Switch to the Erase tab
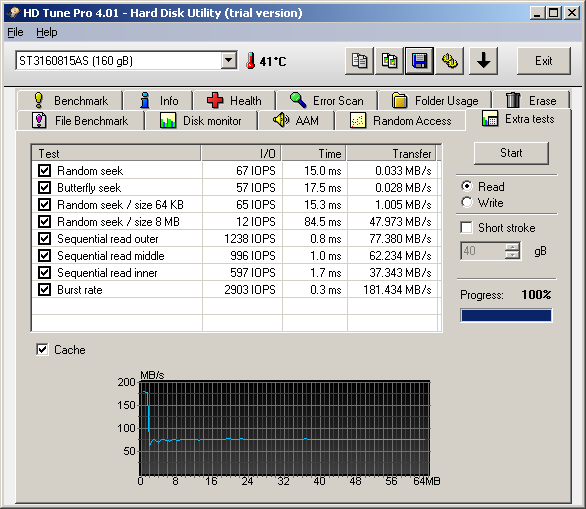Image resolution: width=586 pixels, height=509 pixels. 531,101
